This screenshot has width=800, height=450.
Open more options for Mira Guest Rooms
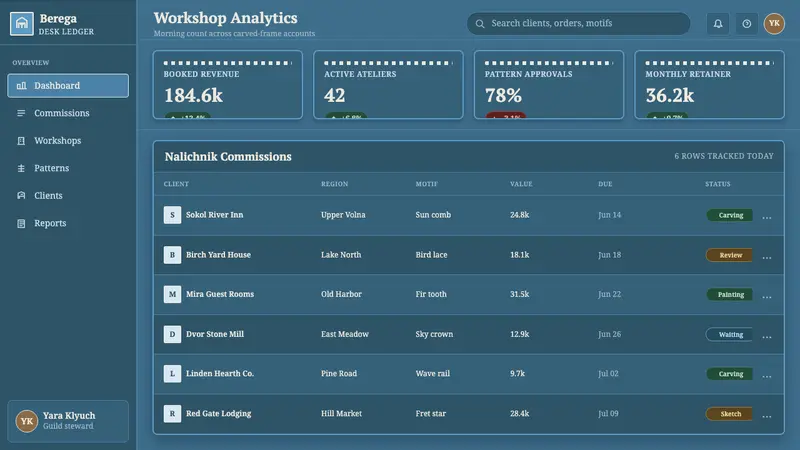click(767, 296)
